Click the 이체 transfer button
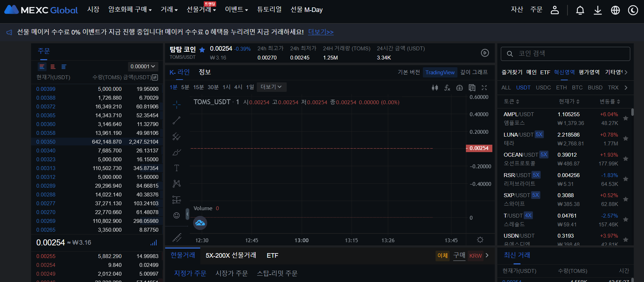Image resolution: width=644 pixels, height=282 pixels. coord(443,256)
